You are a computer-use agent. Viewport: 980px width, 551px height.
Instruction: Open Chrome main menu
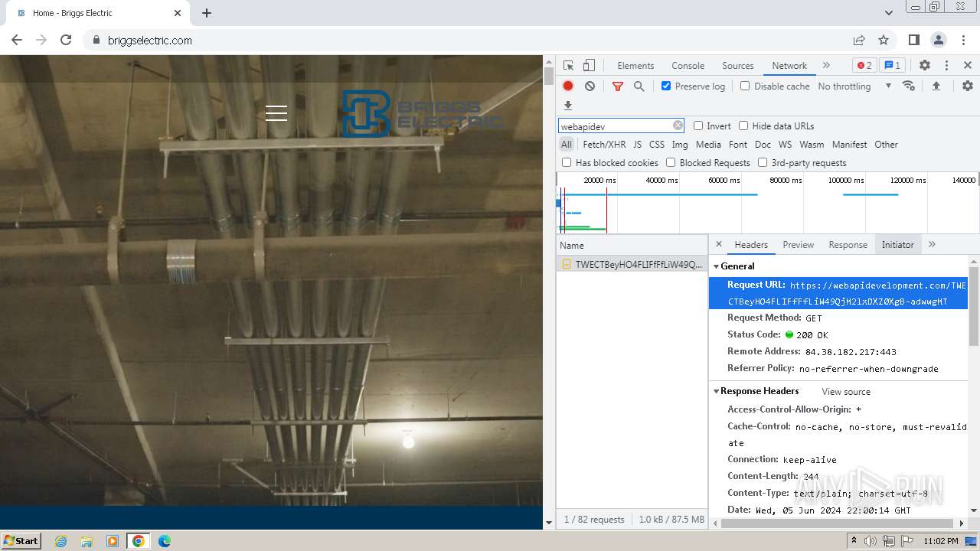[962, 40]
